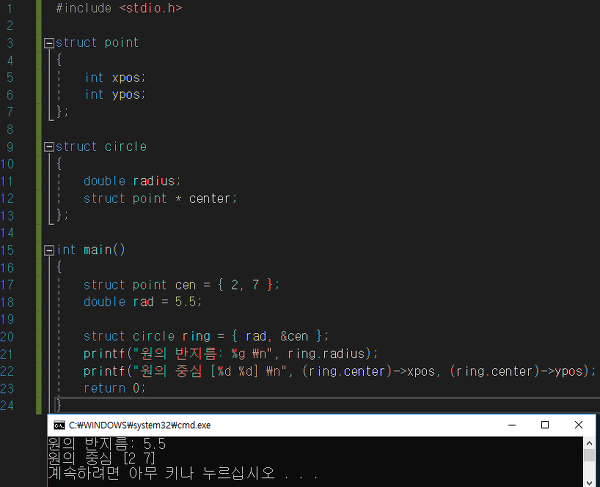Click the console output '원의 중심 [2 7]'
Screen dimensions: 600x487
pyautogui.click(x=101, y=458)
